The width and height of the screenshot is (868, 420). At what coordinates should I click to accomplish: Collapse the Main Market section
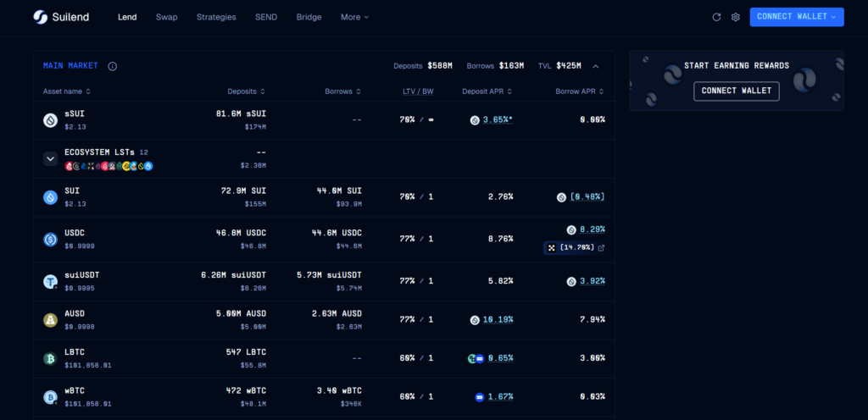(x=596, y=66)
